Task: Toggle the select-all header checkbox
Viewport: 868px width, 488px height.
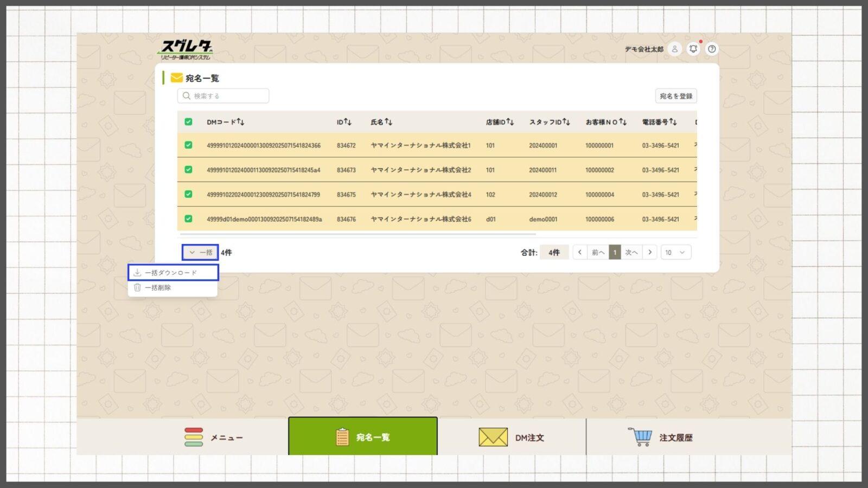Action: pos(188,122)
